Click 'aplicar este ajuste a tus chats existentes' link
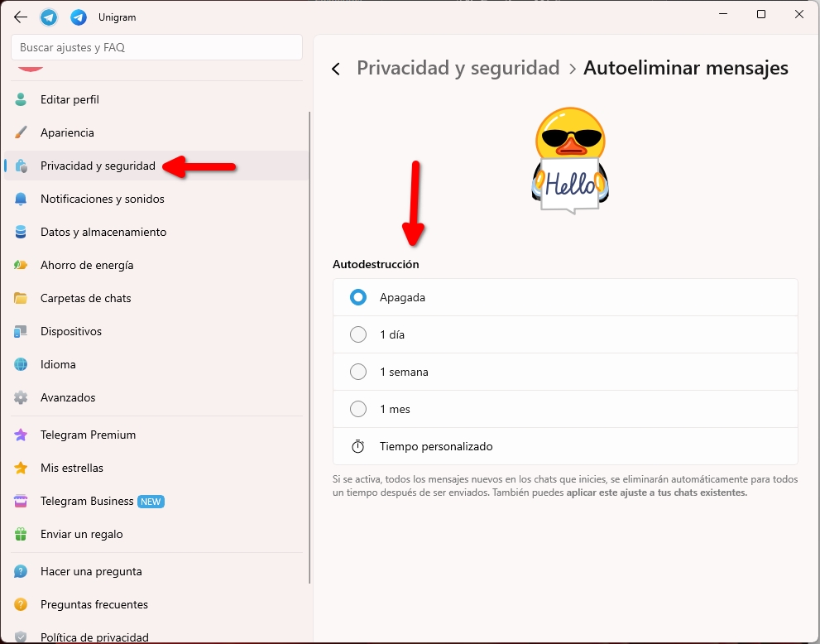Viewport: 820px width, 644px height. (657, 493)
